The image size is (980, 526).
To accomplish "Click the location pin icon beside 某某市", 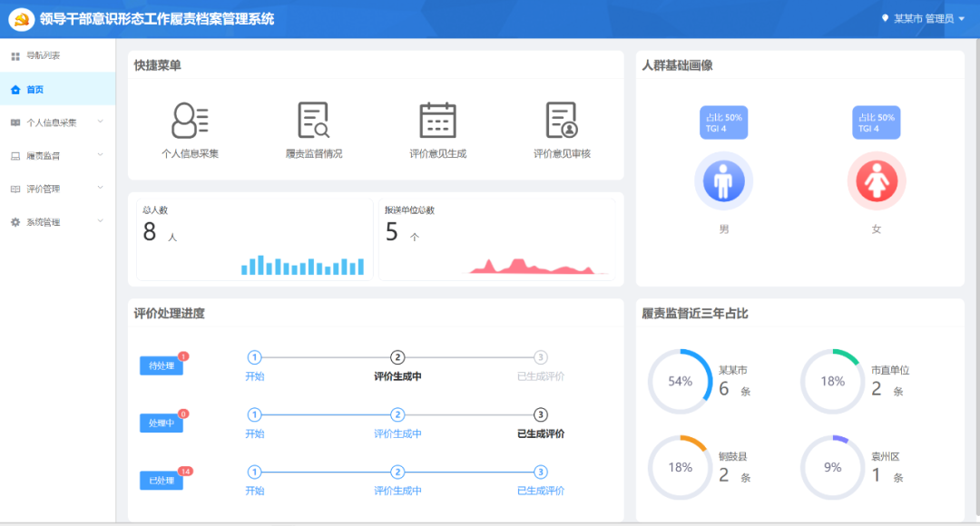I will coord(885,18).
